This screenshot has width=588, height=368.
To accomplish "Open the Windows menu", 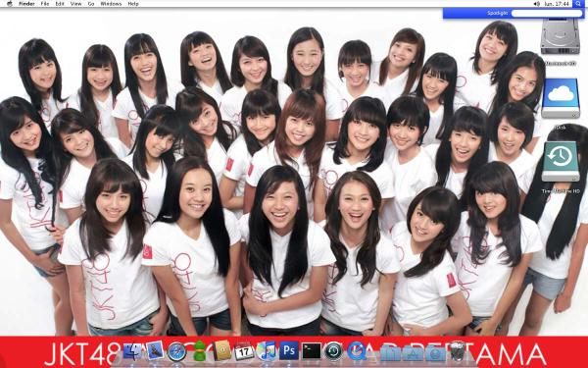I will [x=111, y=4].
